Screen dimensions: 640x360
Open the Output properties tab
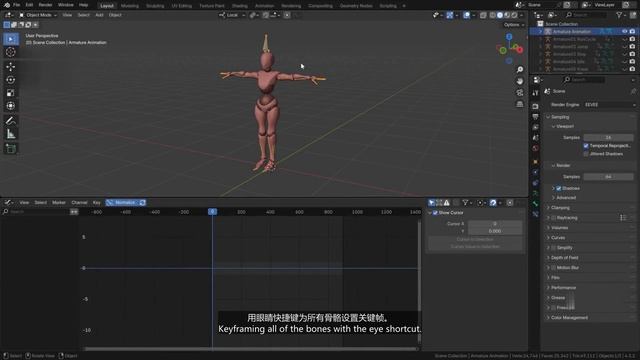click(536, 117)
